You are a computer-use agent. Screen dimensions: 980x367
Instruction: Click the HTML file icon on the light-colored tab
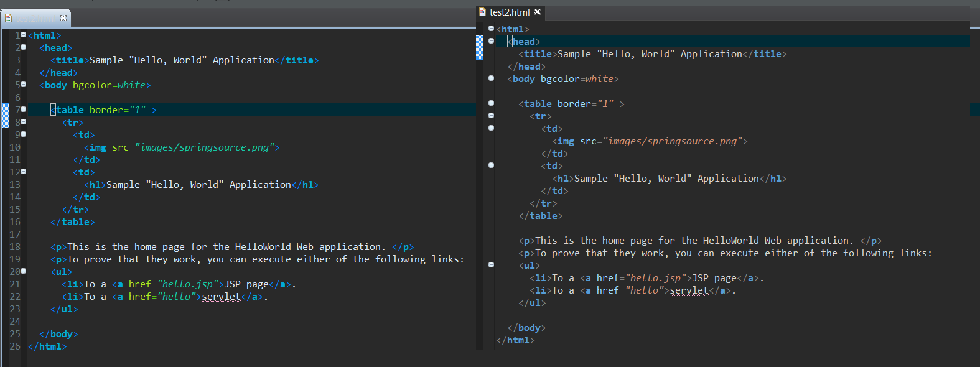click(x=8, y=18)
